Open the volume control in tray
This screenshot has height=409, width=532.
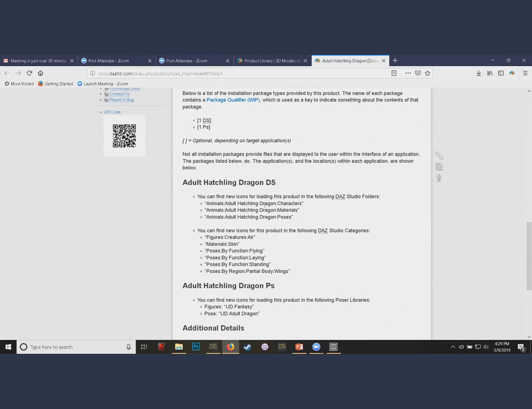click(486, 347)
